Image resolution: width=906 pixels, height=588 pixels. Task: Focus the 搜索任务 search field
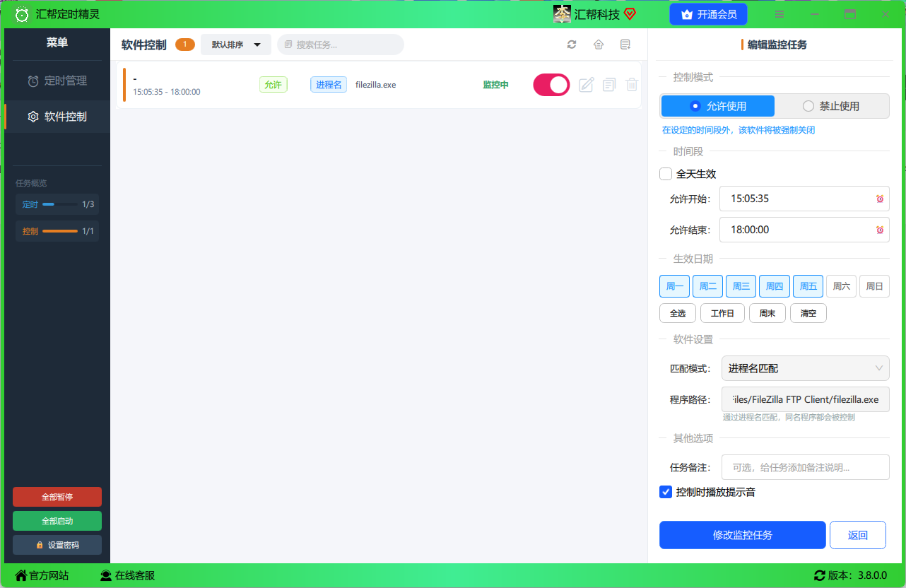pos(341,45)
